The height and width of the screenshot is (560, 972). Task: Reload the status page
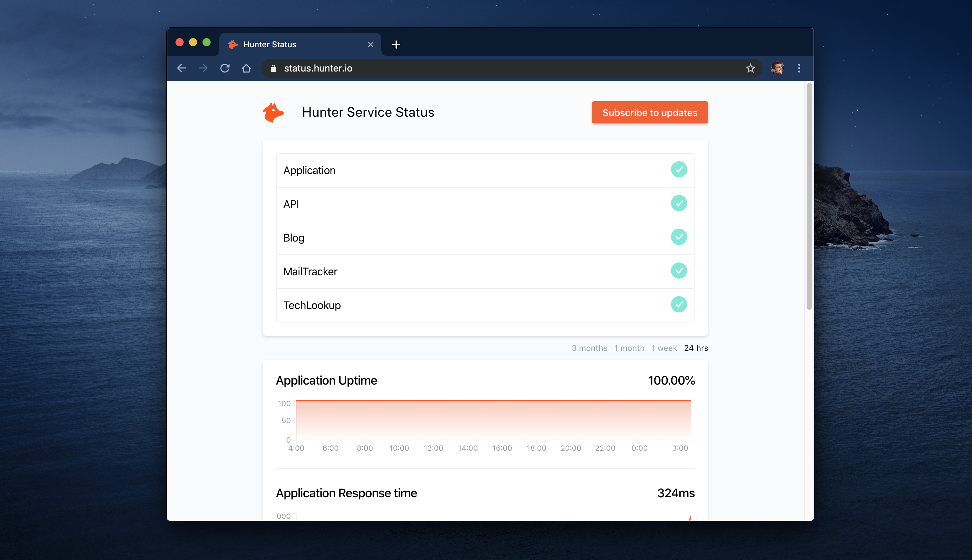225,68
